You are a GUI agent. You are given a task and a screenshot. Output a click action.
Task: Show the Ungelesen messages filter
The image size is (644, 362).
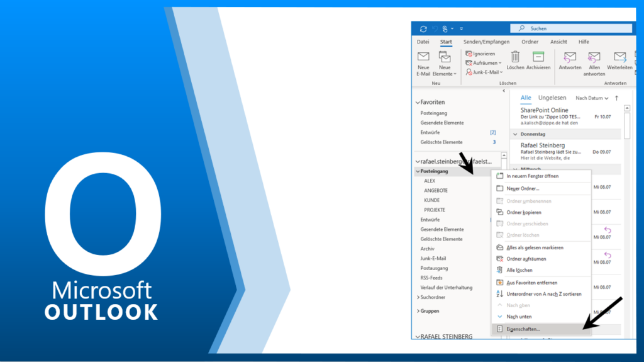point(552,98)
